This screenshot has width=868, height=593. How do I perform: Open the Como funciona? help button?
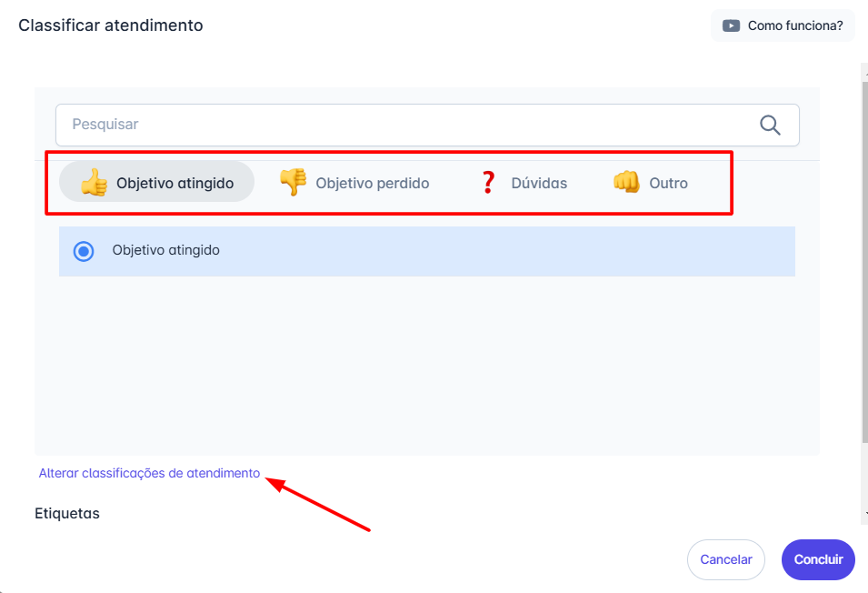coord(783,25)
